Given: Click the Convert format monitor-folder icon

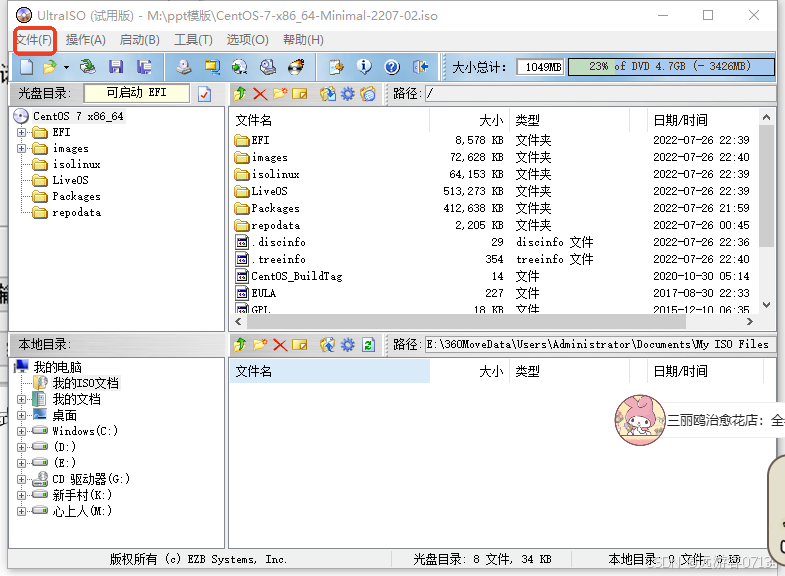Looking at the screenshot, I should (212, 67).
